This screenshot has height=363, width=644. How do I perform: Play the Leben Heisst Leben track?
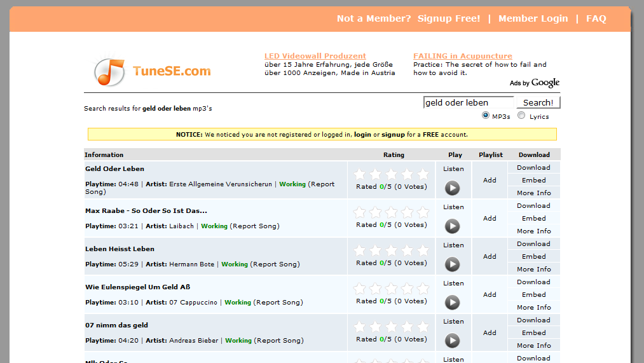point(452,264)
